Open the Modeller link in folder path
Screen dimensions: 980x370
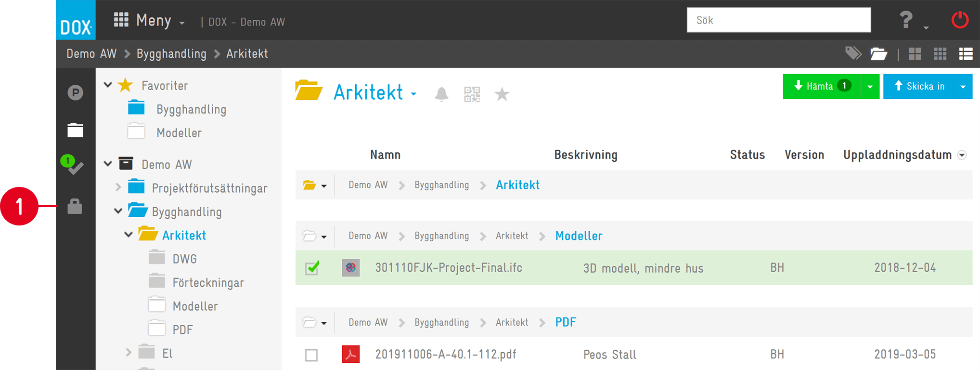coord(579,236)
